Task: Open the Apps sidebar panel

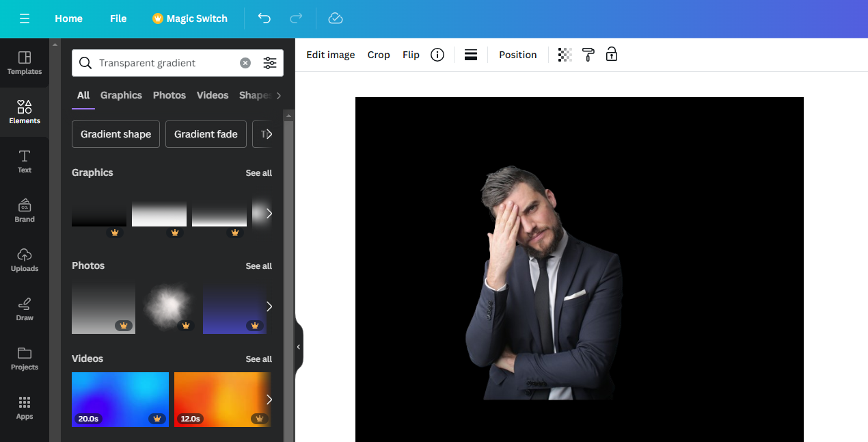Action: click(x=25, y=408)
